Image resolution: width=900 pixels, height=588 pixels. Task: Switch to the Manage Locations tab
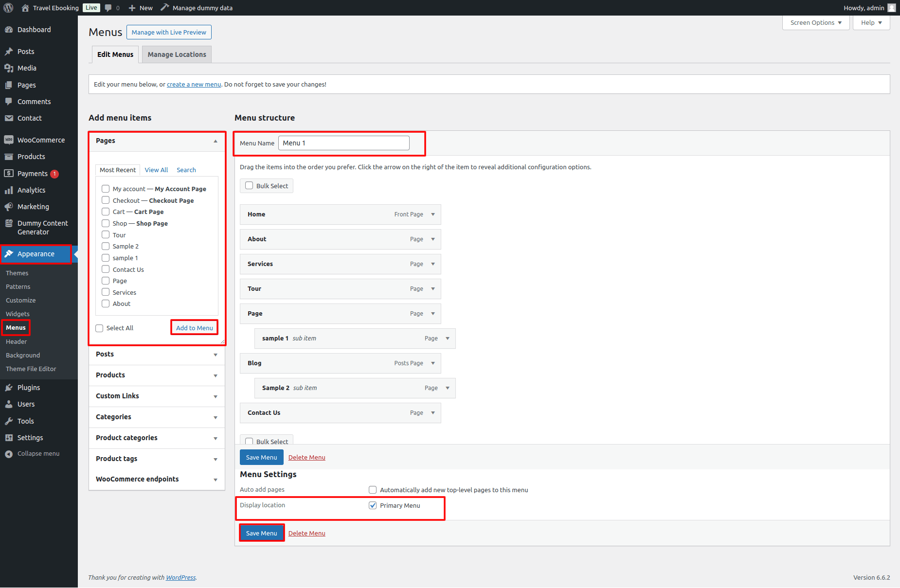[x=177, y=54]
